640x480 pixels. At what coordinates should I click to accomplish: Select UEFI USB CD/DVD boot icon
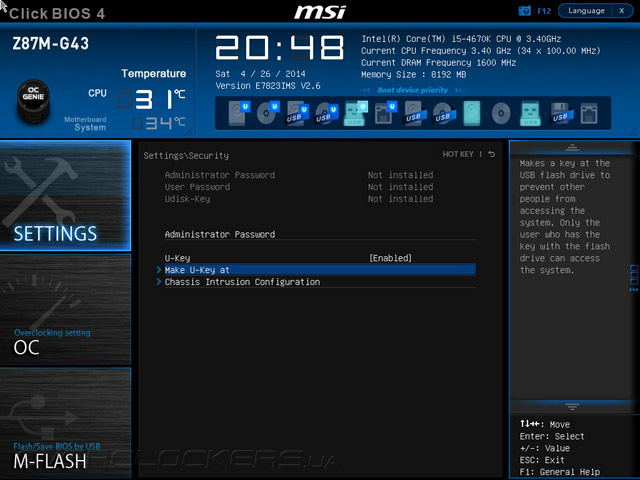[x=327, y=113]
